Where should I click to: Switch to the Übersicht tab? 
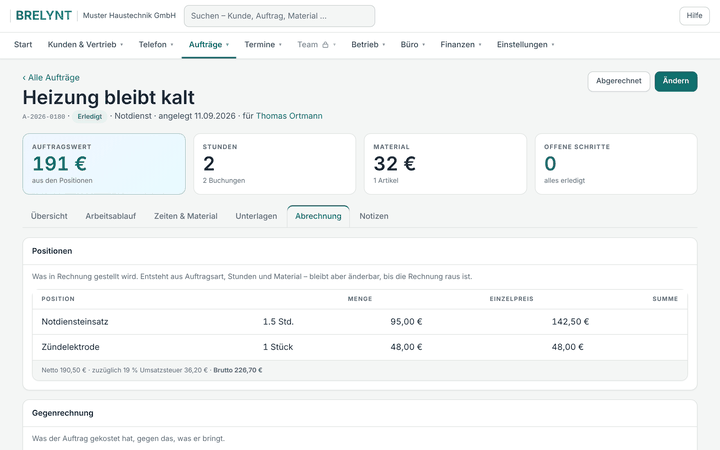49,216
